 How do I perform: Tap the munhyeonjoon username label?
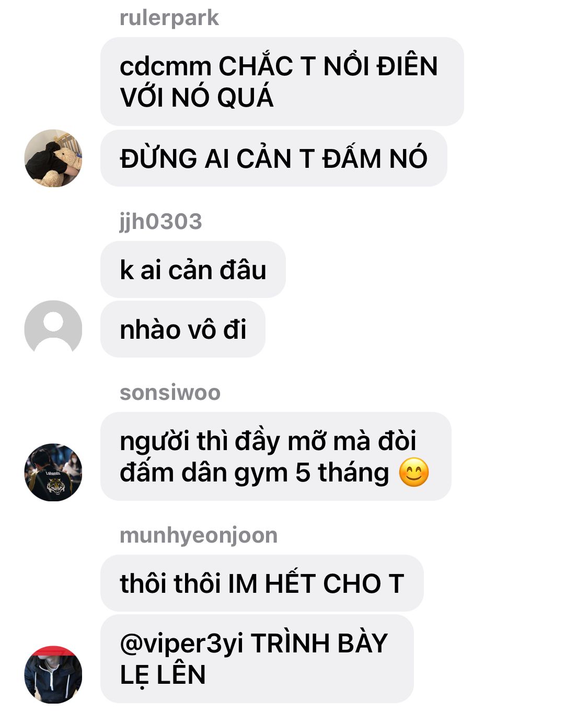199,535
